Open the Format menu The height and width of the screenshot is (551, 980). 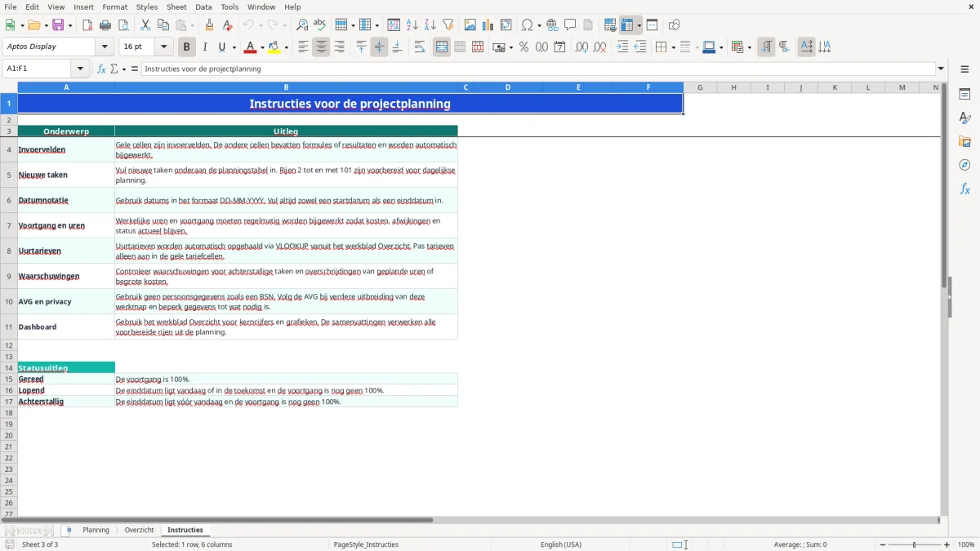tap(115, 7)
